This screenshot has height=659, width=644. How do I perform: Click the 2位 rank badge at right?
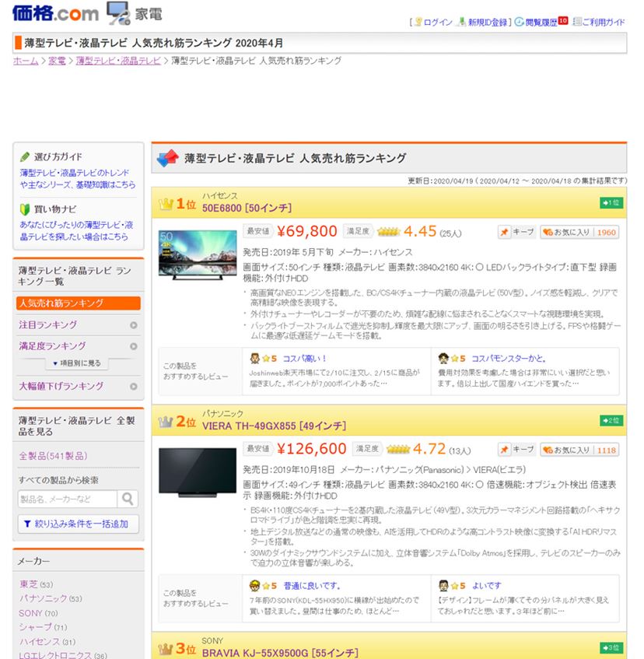(611, 420)
